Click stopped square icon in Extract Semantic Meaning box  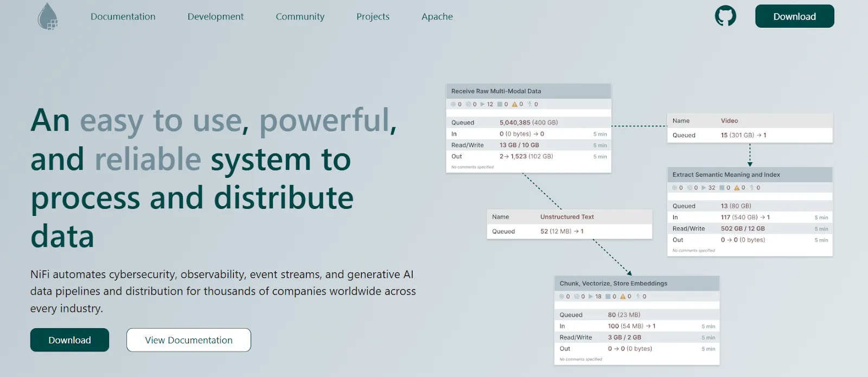click(x=722, y=188)
